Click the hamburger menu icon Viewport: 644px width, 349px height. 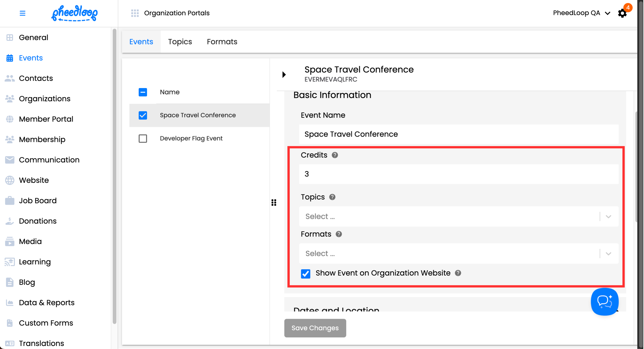click(x=23, y=13)
